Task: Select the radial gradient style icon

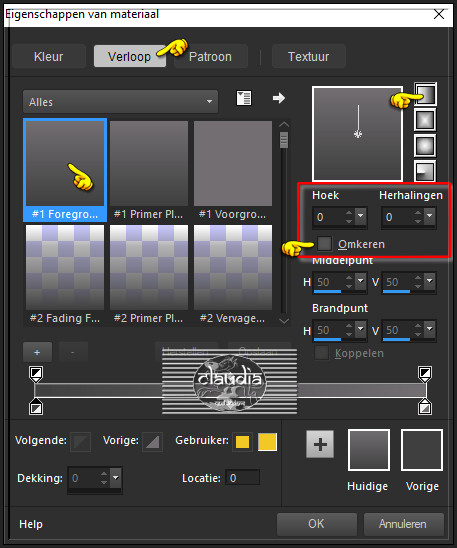Action: pos(425,171)
